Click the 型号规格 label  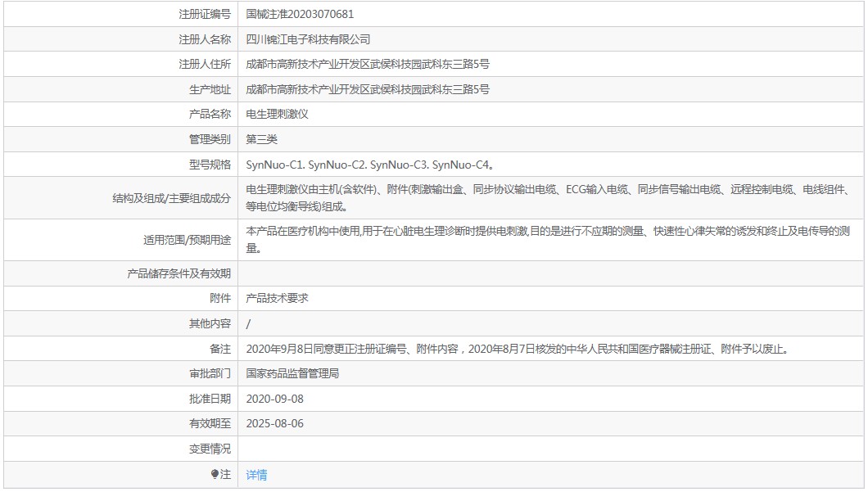pos(210,165)
